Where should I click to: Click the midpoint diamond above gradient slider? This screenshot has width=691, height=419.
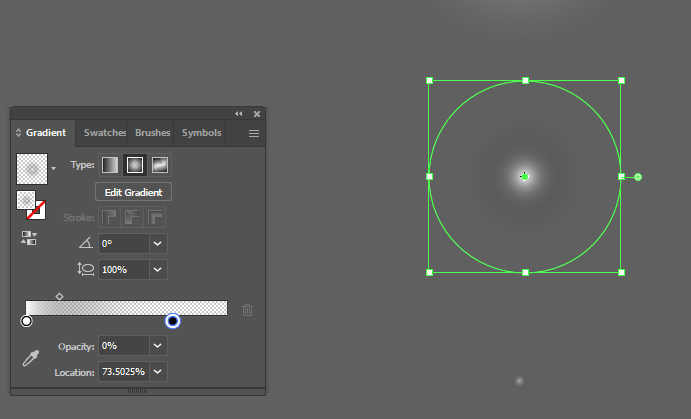pos(59,297)
